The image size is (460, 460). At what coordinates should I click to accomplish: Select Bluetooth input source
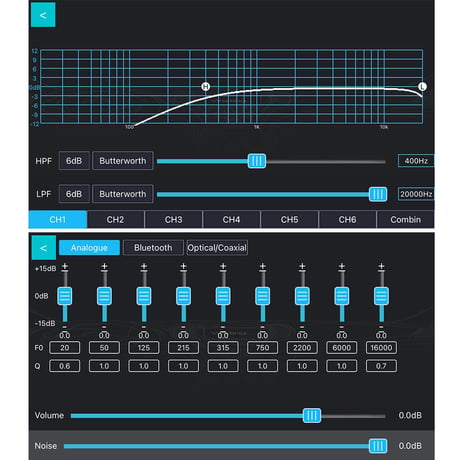tap(153, 248)
